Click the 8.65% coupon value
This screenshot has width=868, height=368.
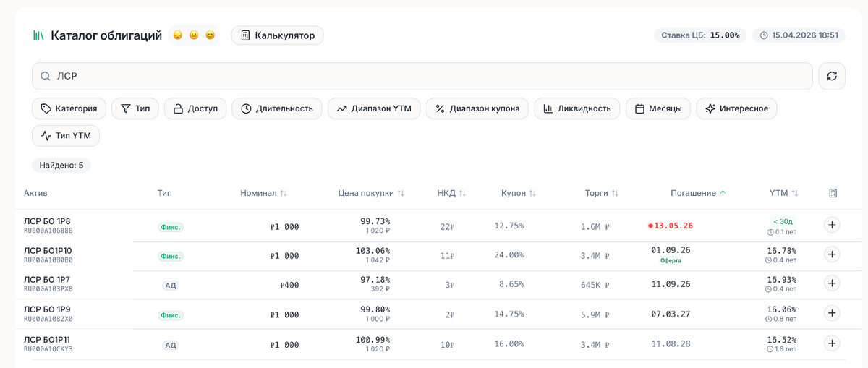[x=511, y=285]
